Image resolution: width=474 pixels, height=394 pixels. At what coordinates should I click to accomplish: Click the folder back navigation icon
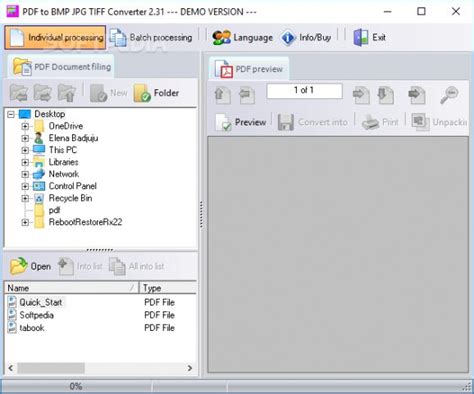[19, 93]
